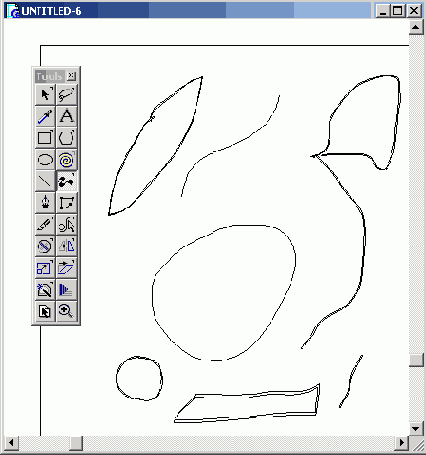Select the Lasso tool
The height and width of the screenshot is (455, 426).
[67, 95]
